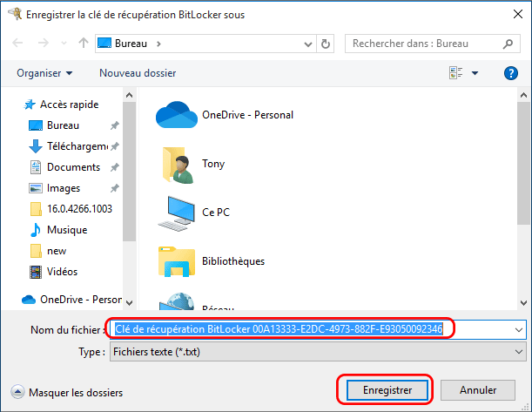Select the Ce PC label in file list
Screen dimensions: 532x412
216,213
